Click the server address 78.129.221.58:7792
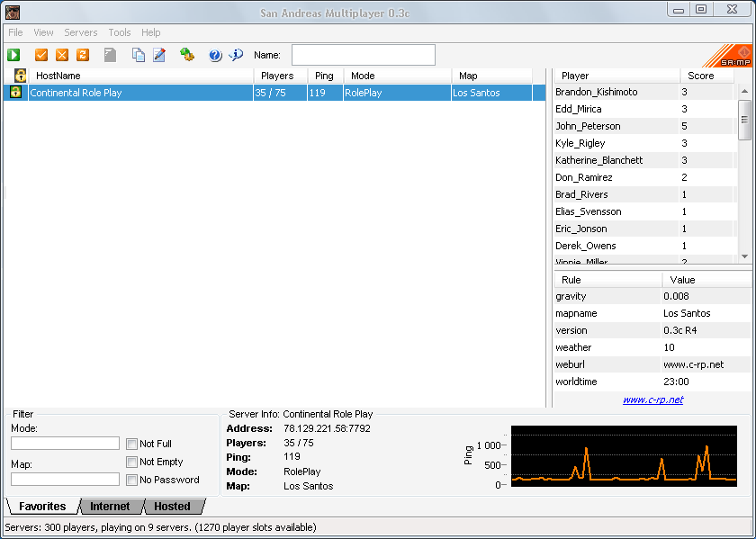This screenshot has width=756, height=539. pos(327,428)
